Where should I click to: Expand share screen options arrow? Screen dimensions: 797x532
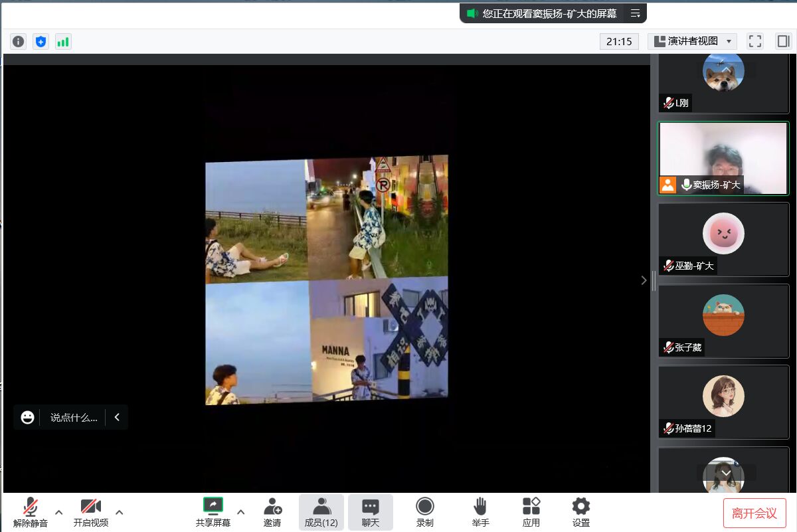point(240,512)
